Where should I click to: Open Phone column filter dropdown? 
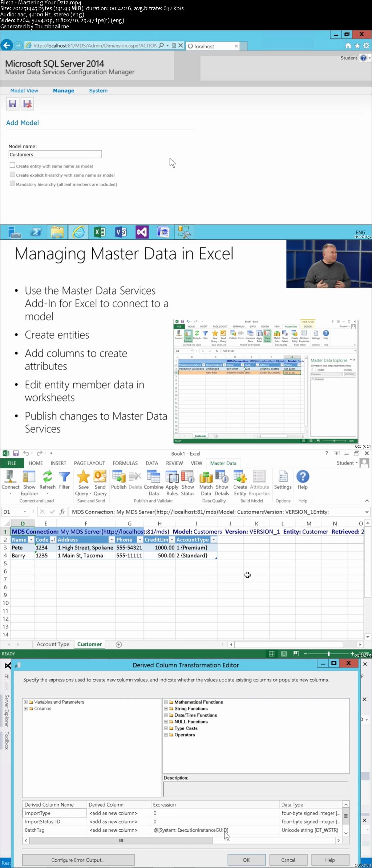(140, 540)
